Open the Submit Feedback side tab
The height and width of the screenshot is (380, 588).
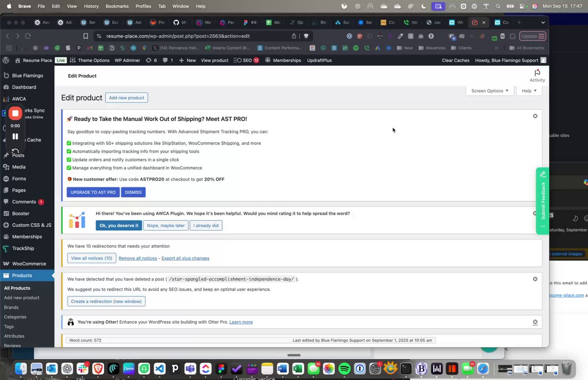coord(543,201)
